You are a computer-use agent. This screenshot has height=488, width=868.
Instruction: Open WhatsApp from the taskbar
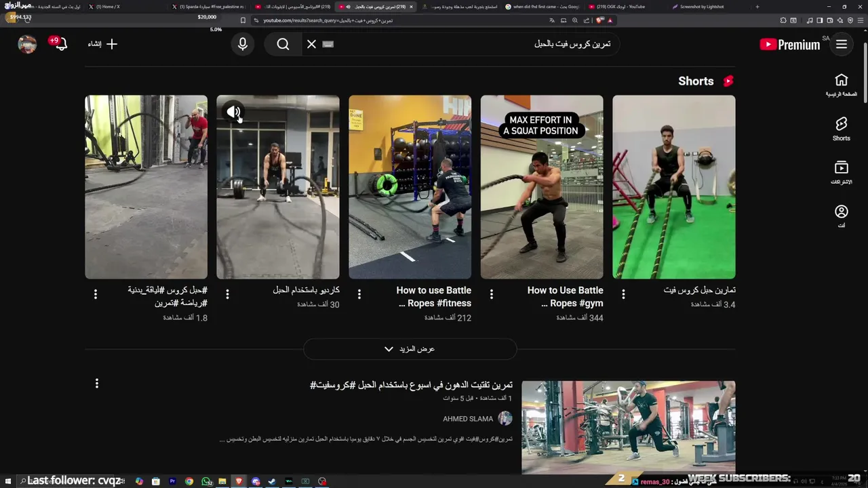click(206, 481)
